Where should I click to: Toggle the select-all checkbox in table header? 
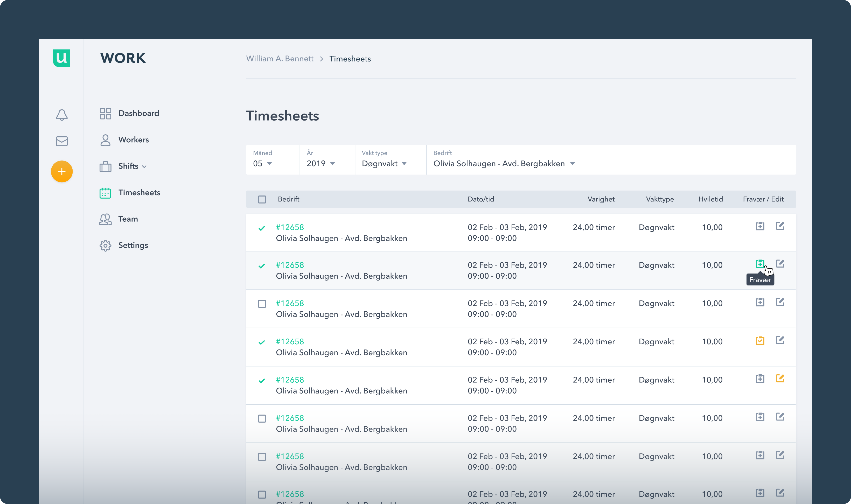[x=262, y=199]
